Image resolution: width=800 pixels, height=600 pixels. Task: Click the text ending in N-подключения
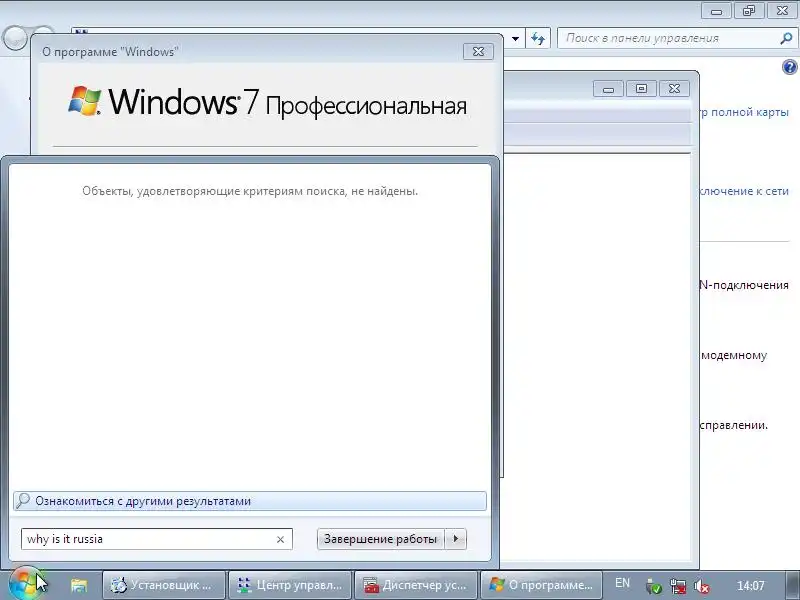[744, 285]
